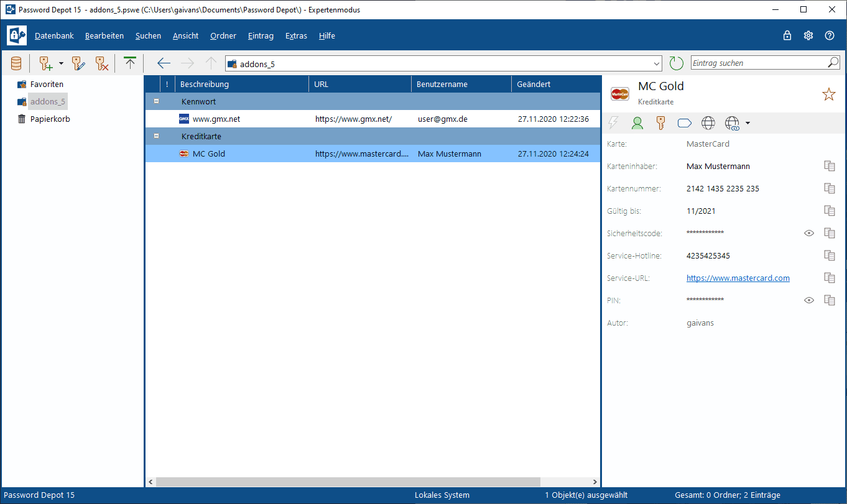Click the add new password key icon
This screenshot has height=504, width=847.
pyautogui.click(x=46, y=63)
